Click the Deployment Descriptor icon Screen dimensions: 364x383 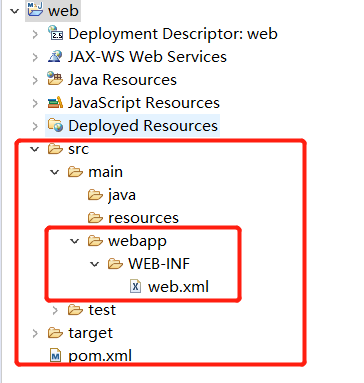(x=55, y=33)
